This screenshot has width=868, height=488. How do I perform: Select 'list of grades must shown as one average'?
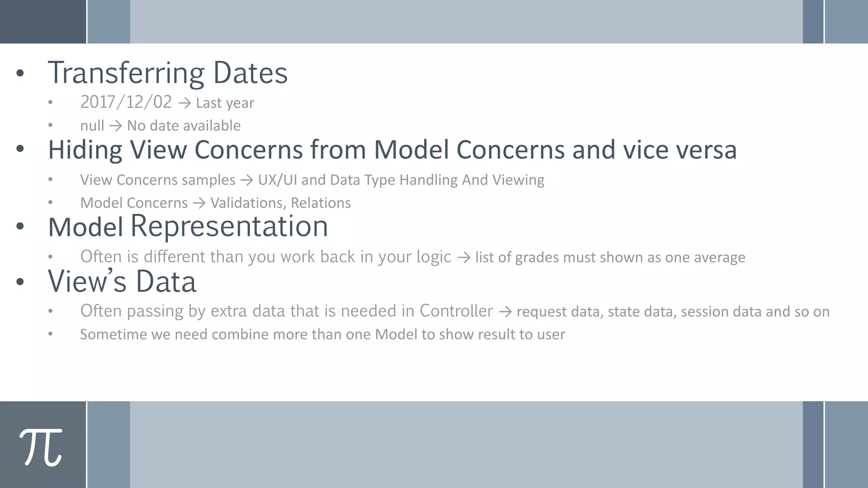coord(610,257)
